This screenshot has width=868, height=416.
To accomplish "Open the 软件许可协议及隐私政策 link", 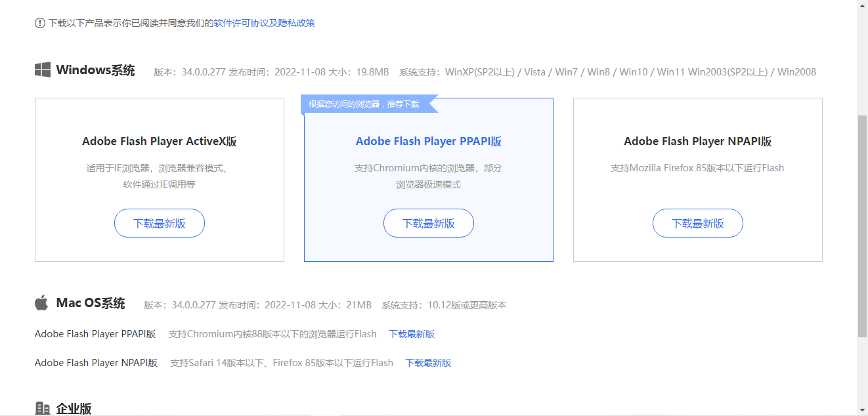I will tap(265, 23).
